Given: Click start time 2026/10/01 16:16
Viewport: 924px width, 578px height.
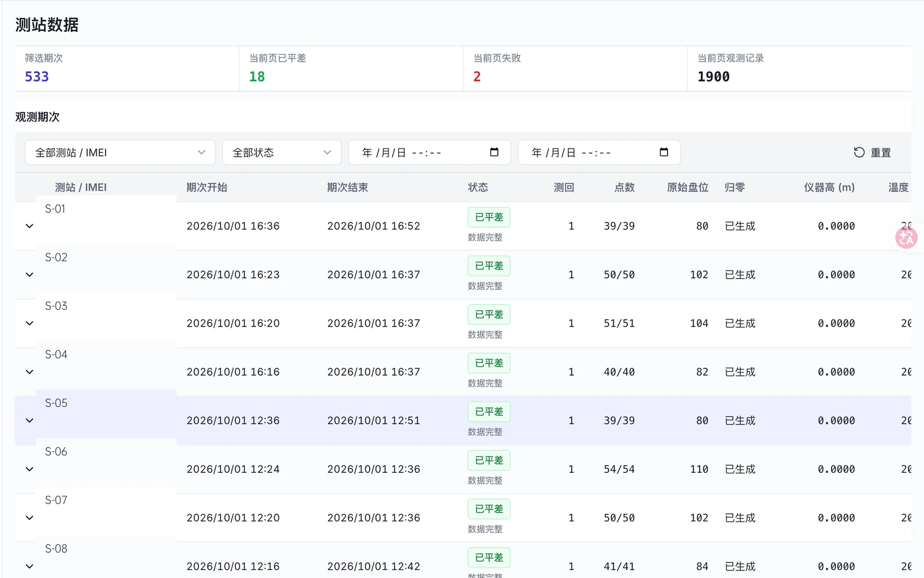Looking at the screenshot, I should [233, 372].
